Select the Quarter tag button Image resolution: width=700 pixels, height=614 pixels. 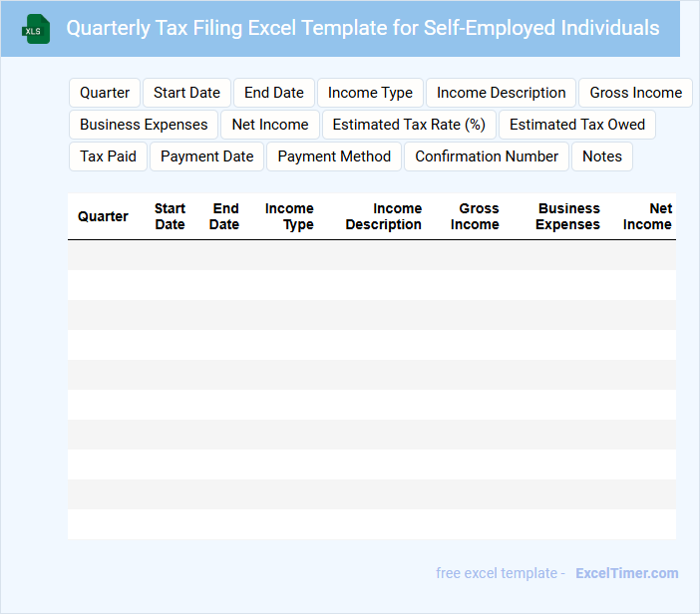coord(105,93)
